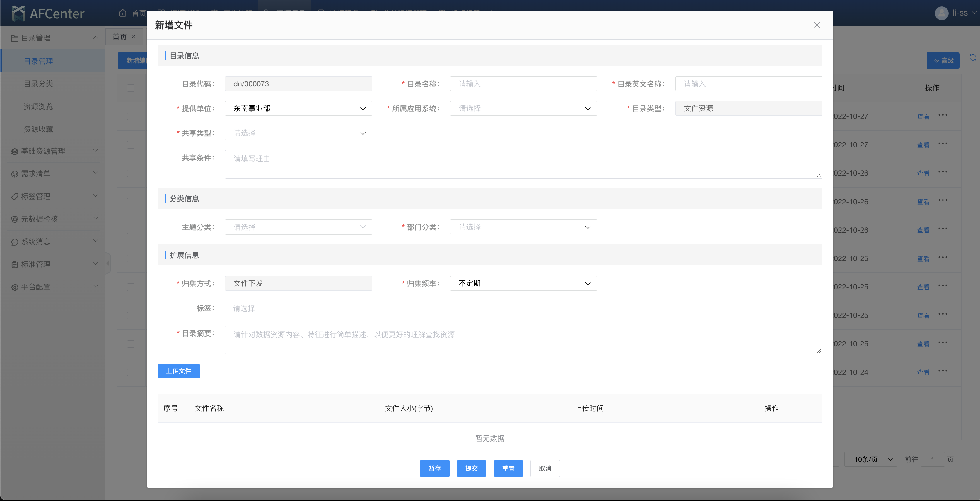Open the more-actions dots in the first 2022-10-26 row
This screenshot has width=980, height=501.
(943, 172)
